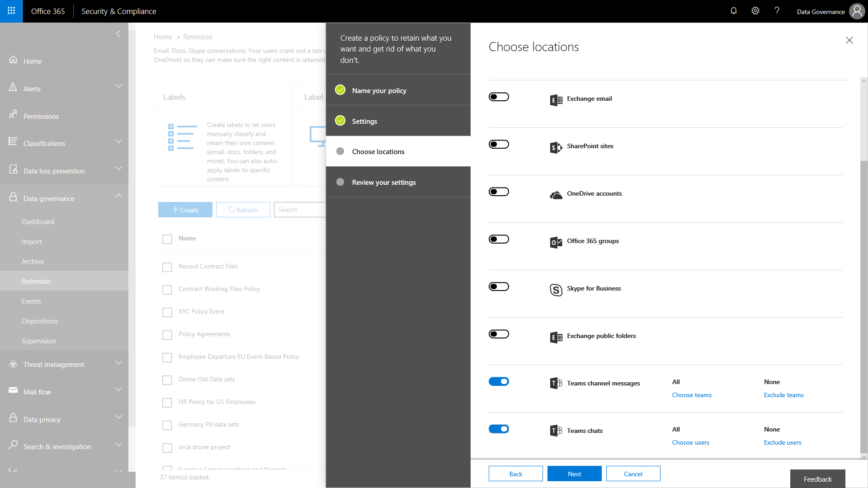Image resolution: width=868 pixels, height=488 pixels.
Task: Click the Skype for Business icon
Action: tap(556, 290)
